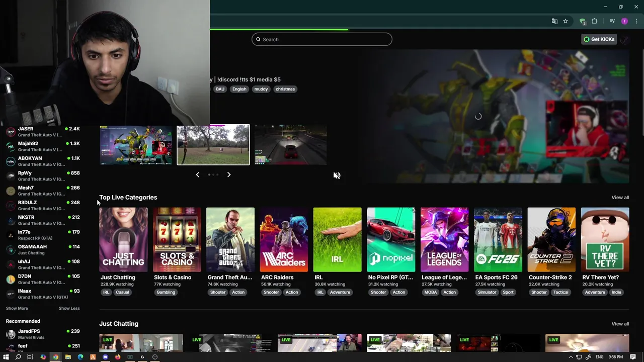
Task: Click the Simulator tag under EA Sports FC 26
Action: (x=487, y=292)
